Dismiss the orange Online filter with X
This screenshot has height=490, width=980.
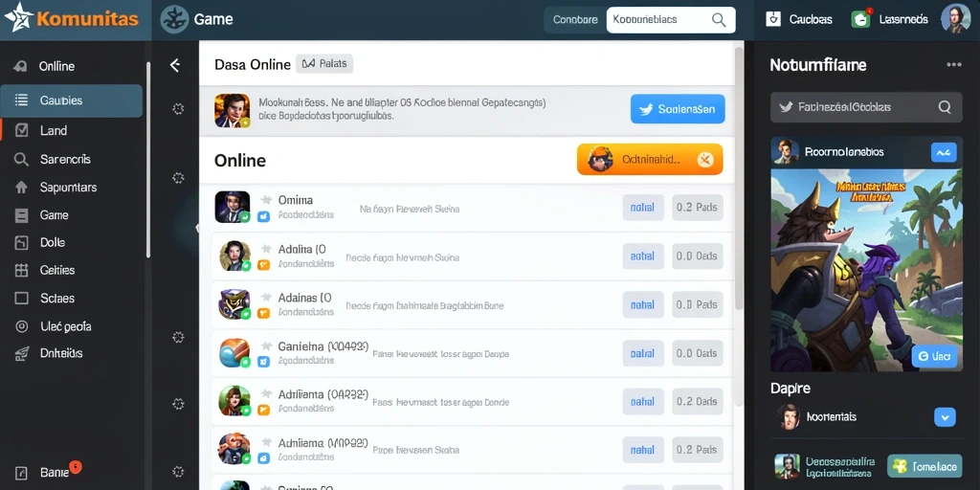(705, 160)
